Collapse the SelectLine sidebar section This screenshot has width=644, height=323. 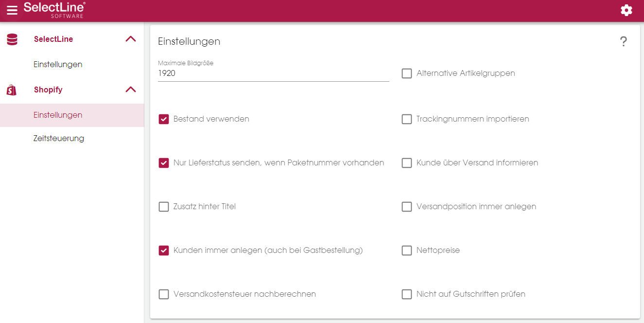coord(131,39)
